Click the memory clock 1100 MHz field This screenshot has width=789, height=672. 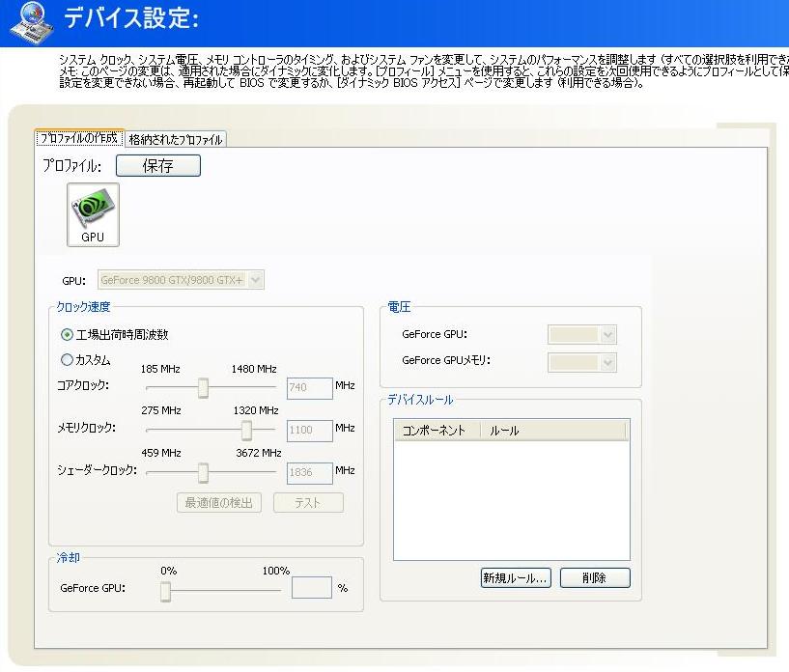309,431
